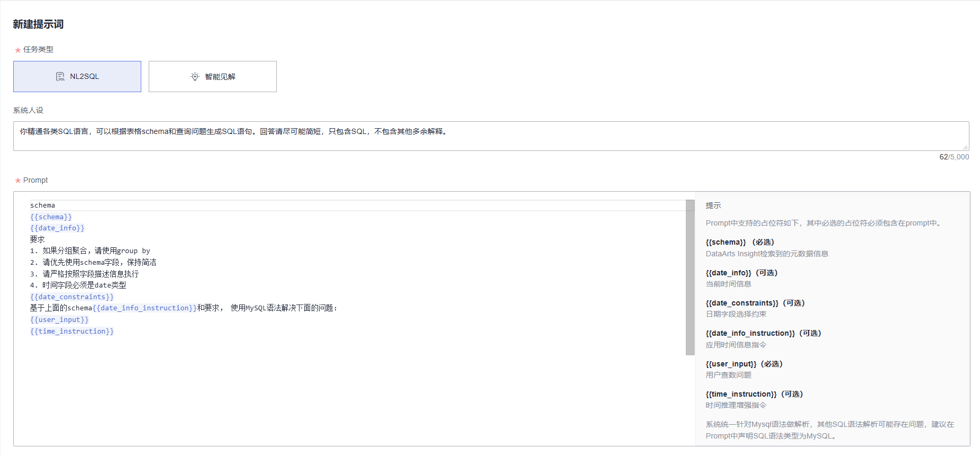This screenshot has width=980, height=457.
Task: Click the Prompt field label
Action: click(x=35, y=180)
